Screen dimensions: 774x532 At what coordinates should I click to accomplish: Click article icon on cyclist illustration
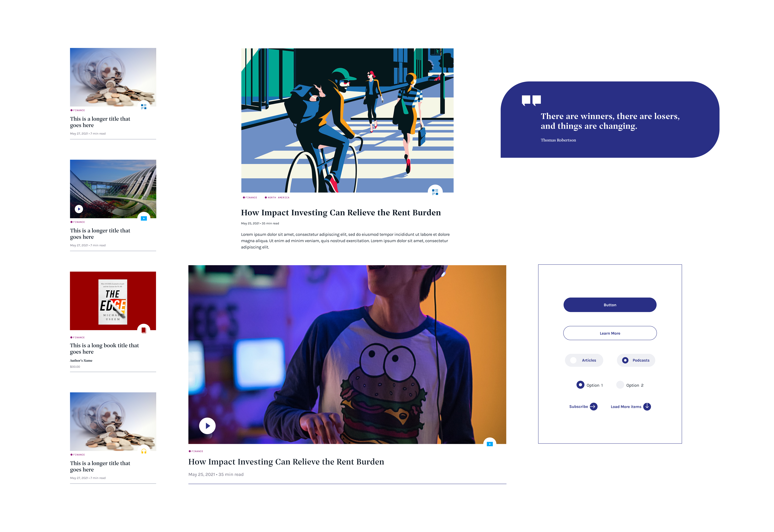pos(435,192)
